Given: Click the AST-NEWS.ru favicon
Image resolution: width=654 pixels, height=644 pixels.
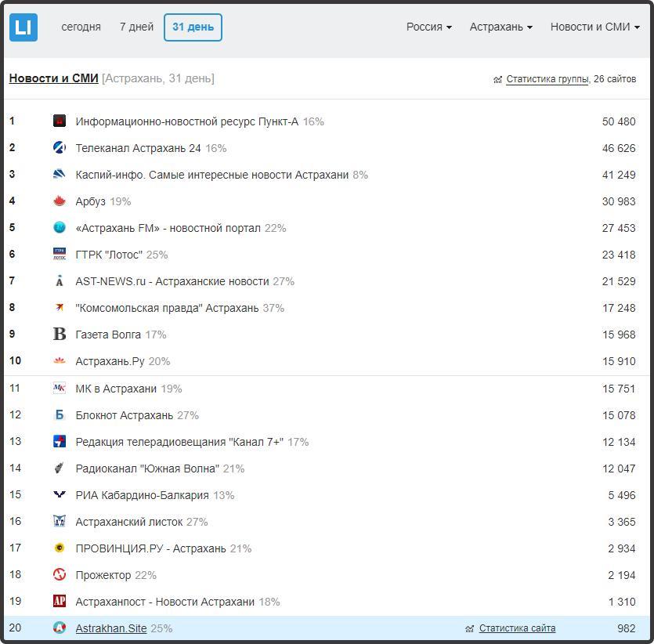Looking at the screenshot, I should 60,280.
